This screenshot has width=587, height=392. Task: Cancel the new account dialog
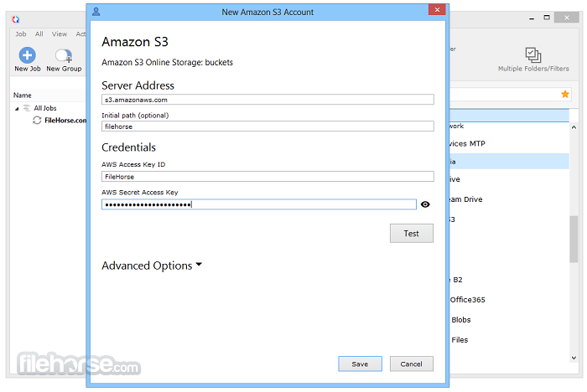point(412,364)
